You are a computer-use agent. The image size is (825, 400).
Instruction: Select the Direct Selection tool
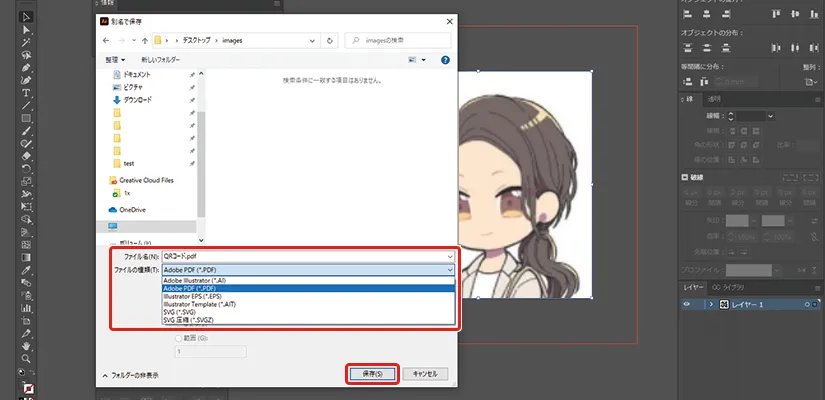pos(26,30)
